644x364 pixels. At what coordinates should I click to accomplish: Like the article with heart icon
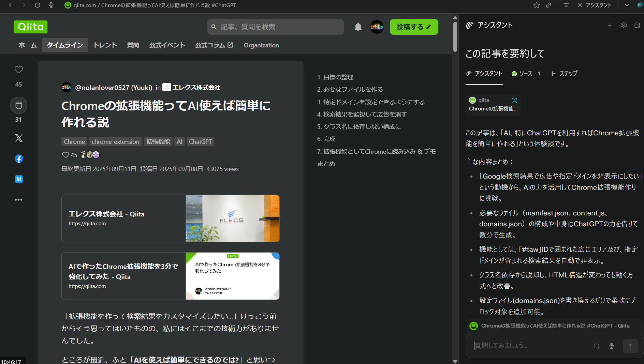[19, 70]
